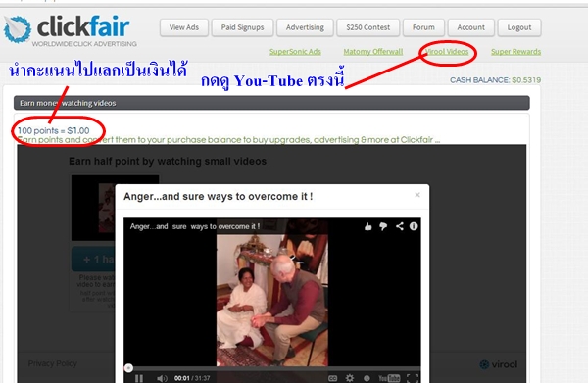Screen dimensions: 588x383
Task: Mute the video volume
Action: coord(162,378)
